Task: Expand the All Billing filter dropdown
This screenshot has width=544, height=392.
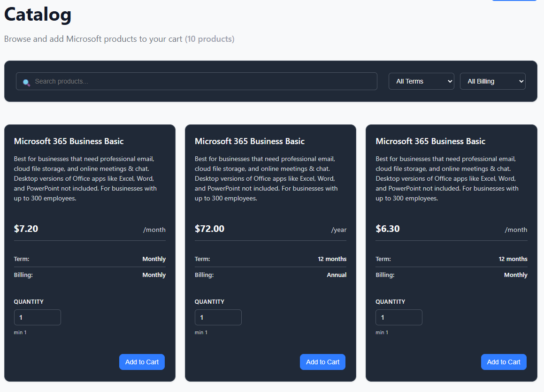Action: (x=492, y=81)
